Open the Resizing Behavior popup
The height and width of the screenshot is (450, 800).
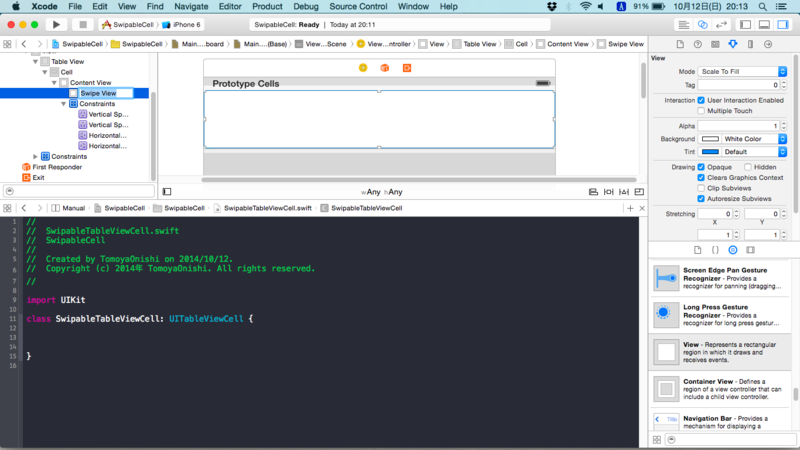pyautogui.click(x=639, y=192)
